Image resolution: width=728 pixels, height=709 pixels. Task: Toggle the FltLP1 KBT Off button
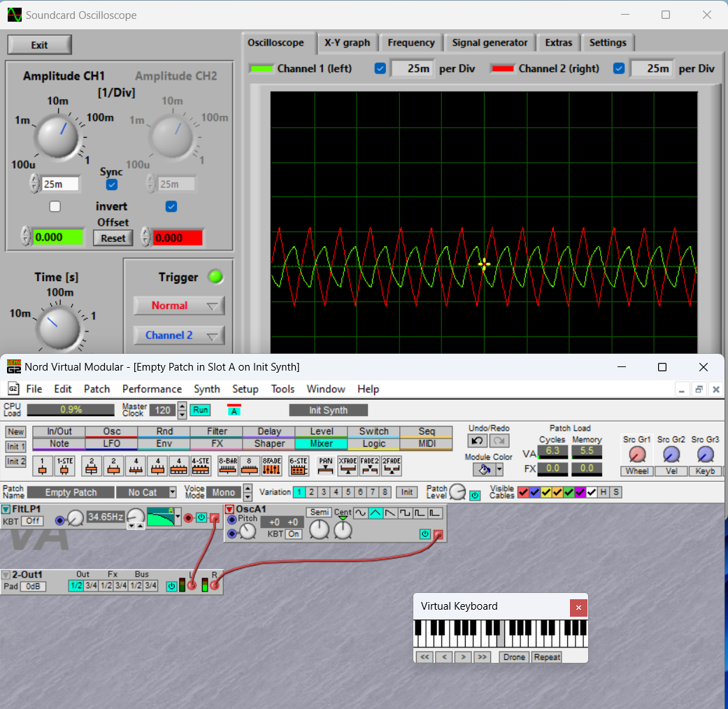[32, 521]
